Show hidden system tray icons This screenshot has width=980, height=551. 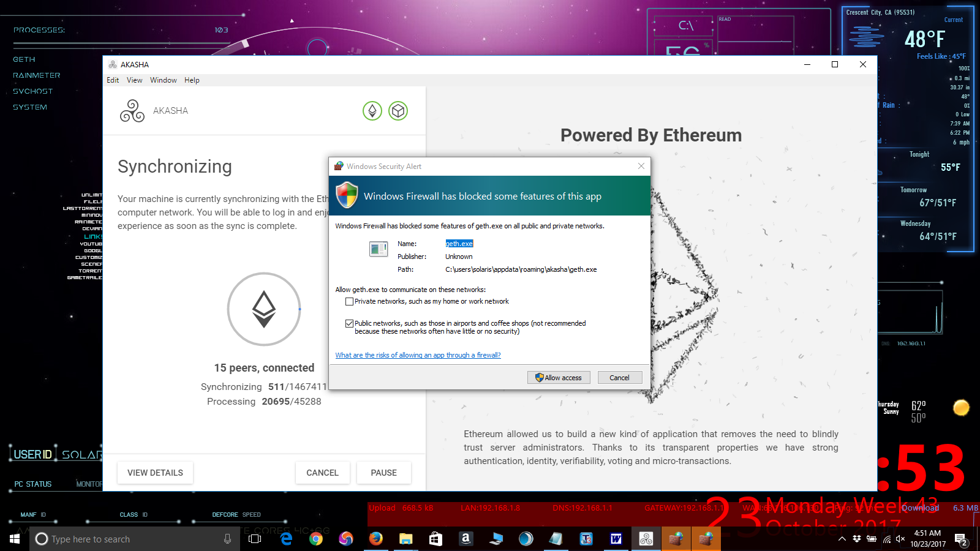click(842, 539)
